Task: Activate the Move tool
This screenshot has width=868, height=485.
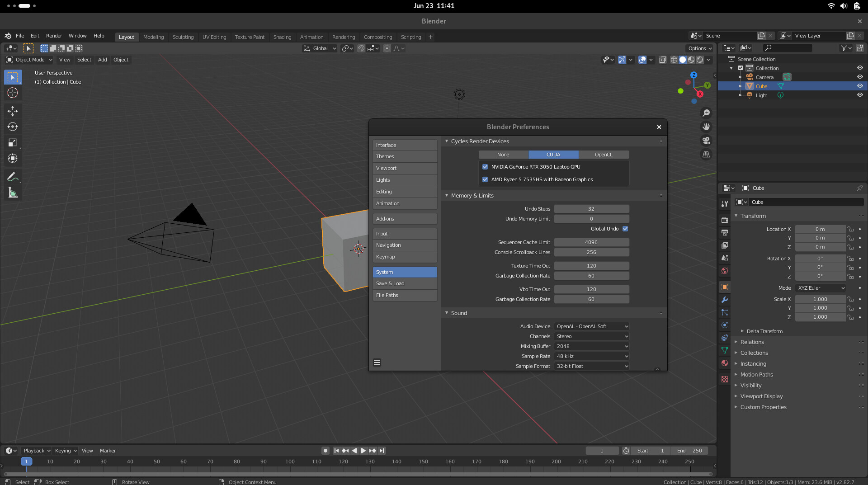Action: tap(13, 111)
